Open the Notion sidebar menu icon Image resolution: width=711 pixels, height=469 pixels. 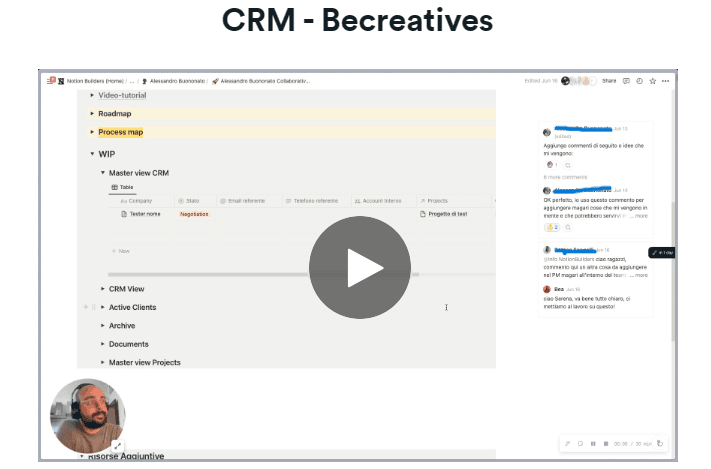[x=51, y=81]
